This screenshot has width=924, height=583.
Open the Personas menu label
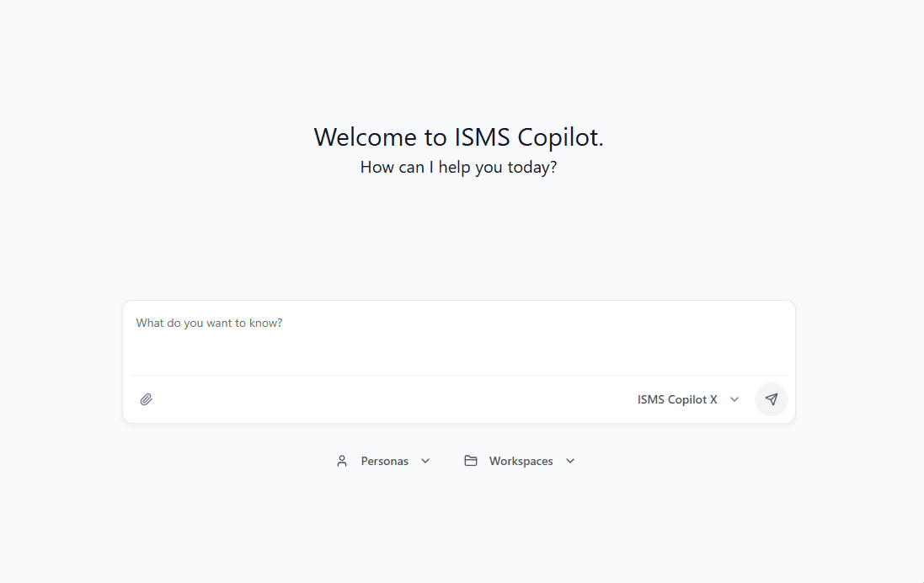pyautogui.click(x=385, y=461)
